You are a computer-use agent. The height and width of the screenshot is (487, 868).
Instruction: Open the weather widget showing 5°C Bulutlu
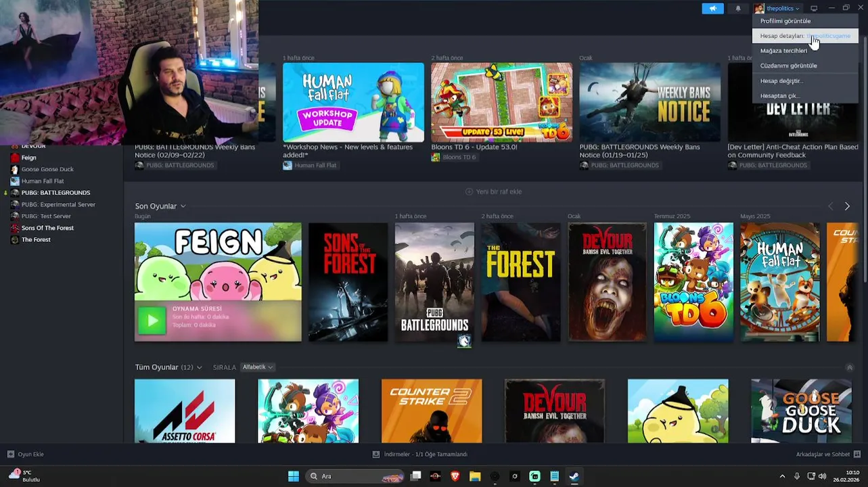(x=24, y=476)
